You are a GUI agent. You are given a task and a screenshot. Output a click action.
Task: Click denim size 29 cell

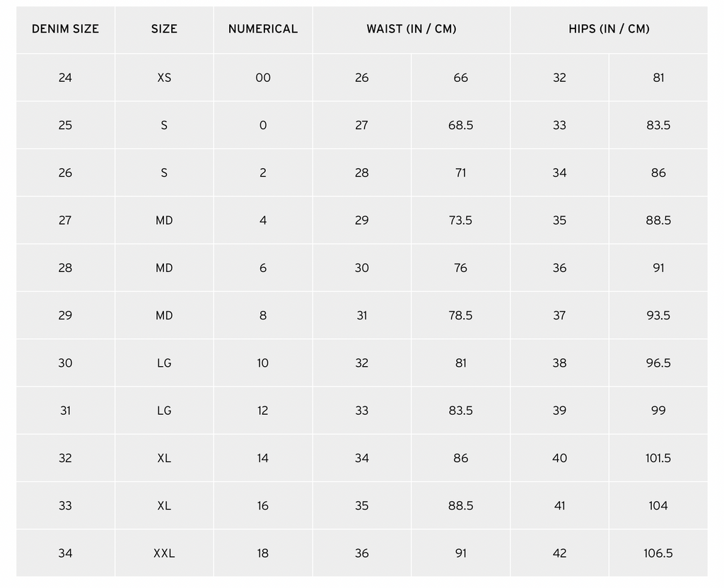(65, 315)
